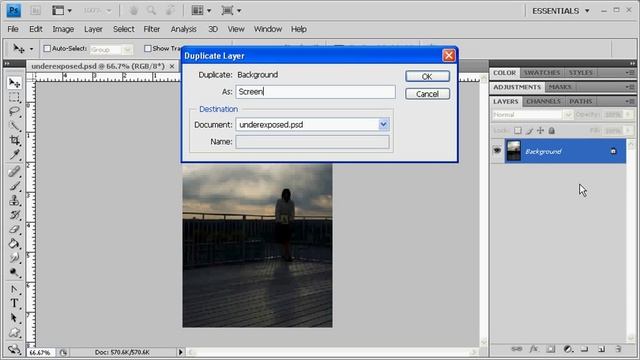Select the Custom Shape tool
Screen dimensions: 640x360
click(x=14, y=332)
